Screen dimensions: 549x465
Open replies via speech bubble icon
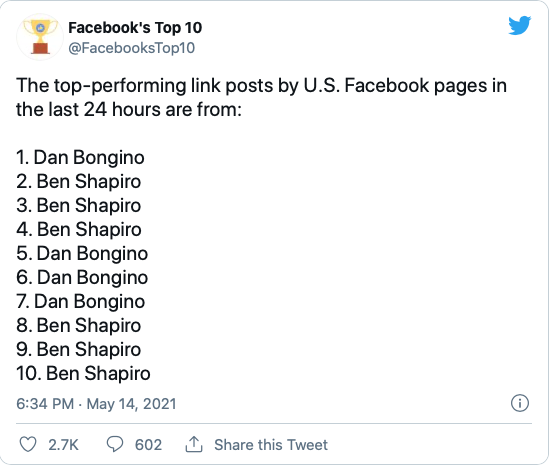tap(114, 444)
